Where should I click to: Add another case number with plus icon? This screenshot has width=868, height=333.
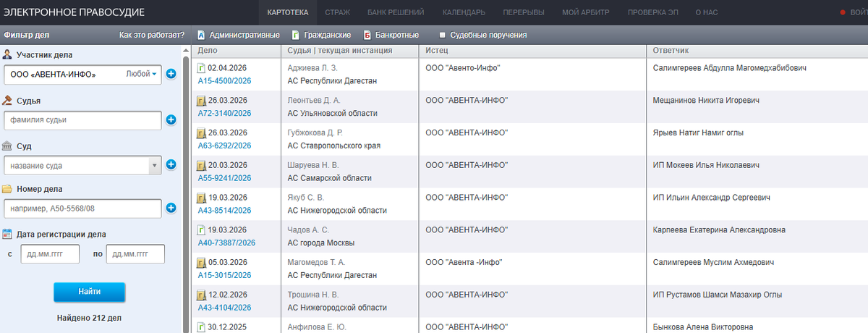[171, 208]
